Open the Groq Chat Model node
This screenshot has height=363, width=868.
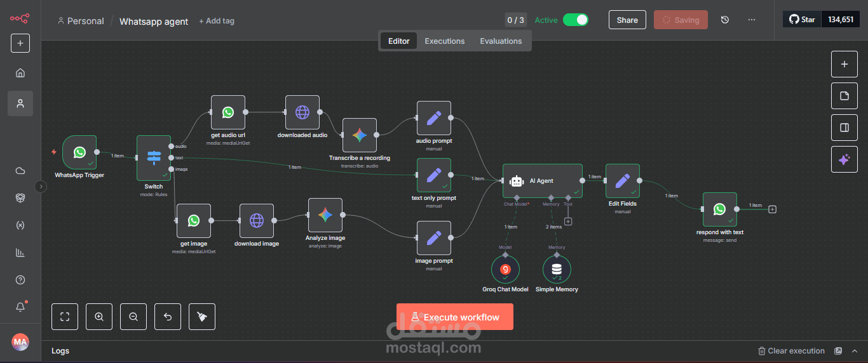(505, 270)
